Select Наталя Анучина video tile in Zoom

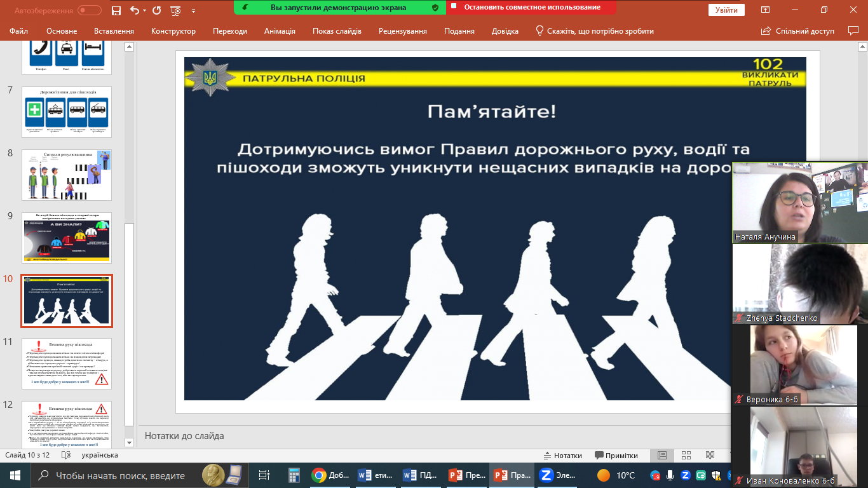click(800, 202)
